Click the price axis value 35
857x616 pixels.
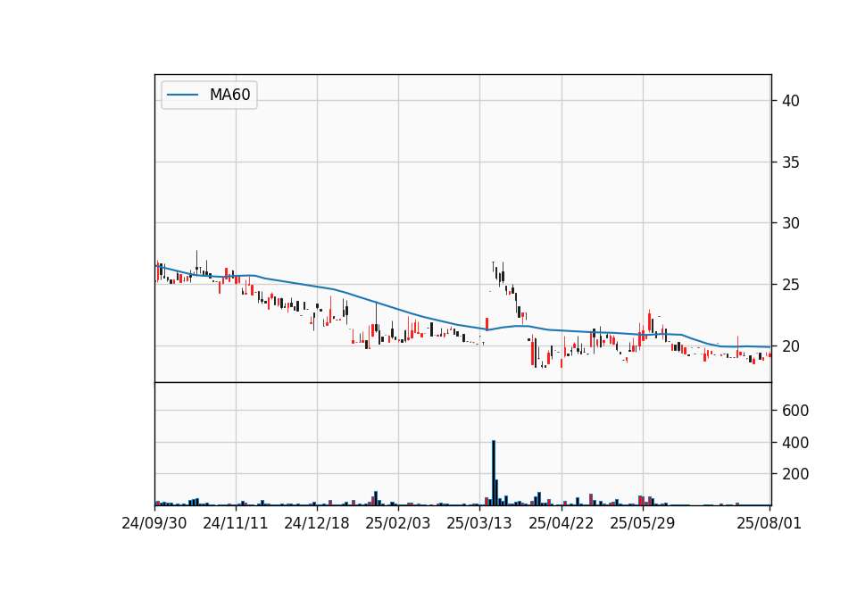pos(791,162)
